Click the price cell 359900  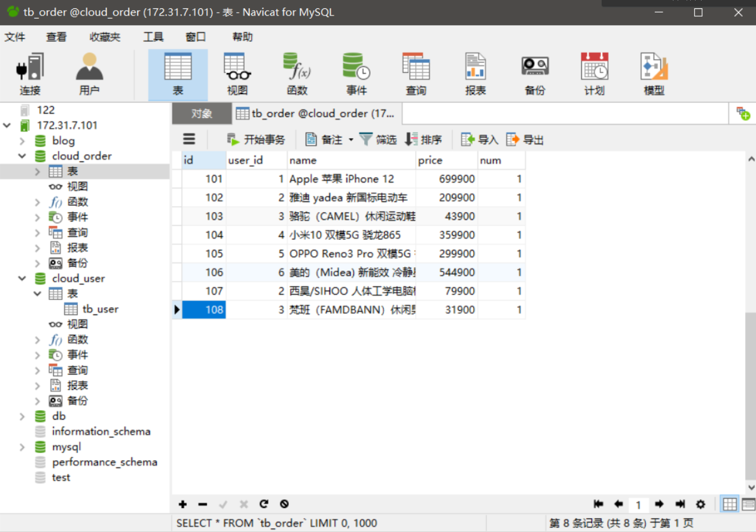[x=446, y=235]
